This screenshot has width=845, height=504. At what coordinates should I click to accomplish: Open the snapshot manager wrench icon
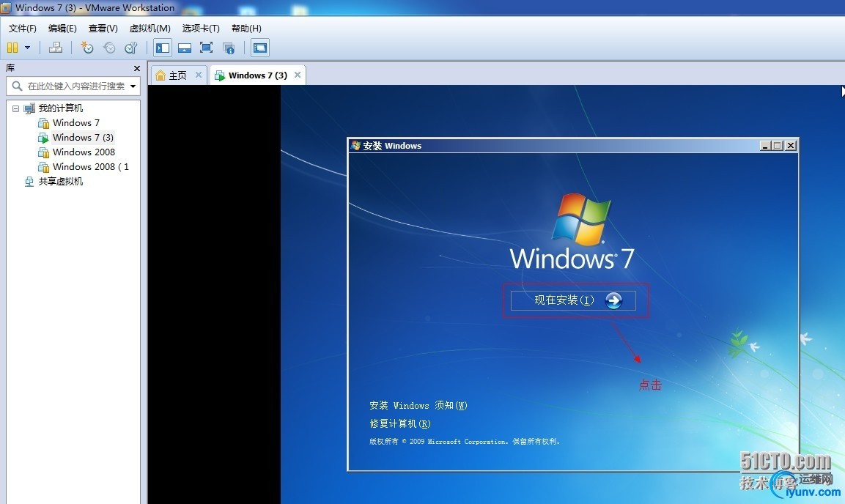[x=131, y=48]
